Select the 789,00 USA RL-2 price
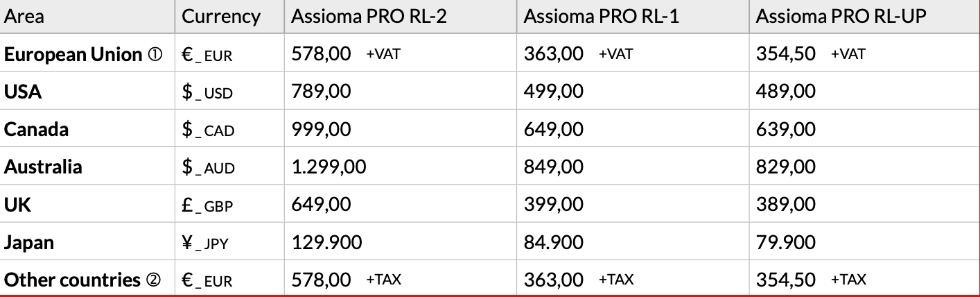Screen dimensions: 980x297 click(x=320, y=92)
